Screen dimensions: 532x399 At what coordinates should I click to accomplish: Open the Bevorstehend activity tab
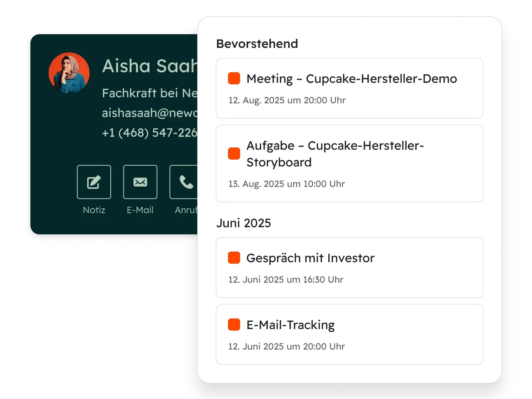click(x=257, y=44)
